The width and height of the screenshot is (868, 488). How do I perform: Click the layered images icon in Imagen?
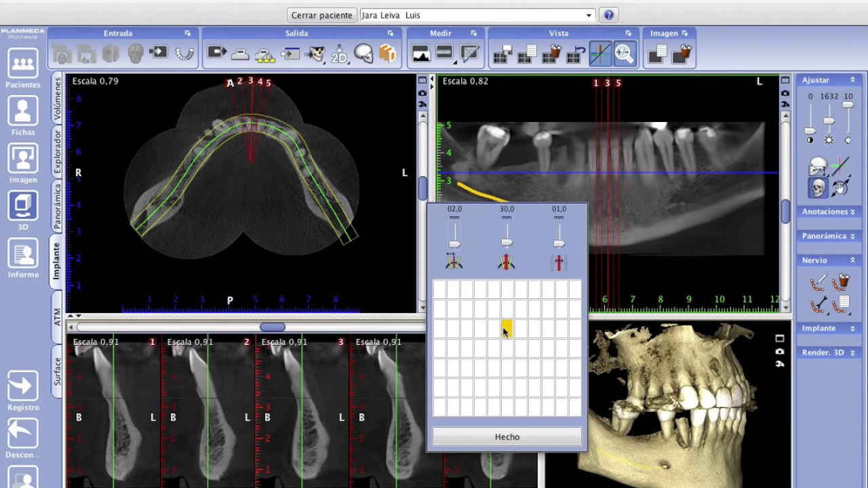point(657,54)
